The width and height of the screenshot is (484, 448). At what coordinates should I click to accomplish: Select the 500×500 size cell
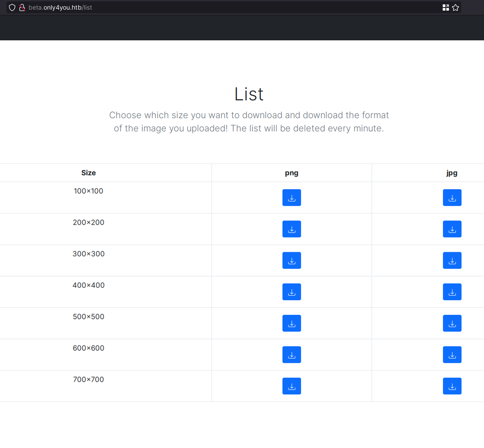coord(89,317)
